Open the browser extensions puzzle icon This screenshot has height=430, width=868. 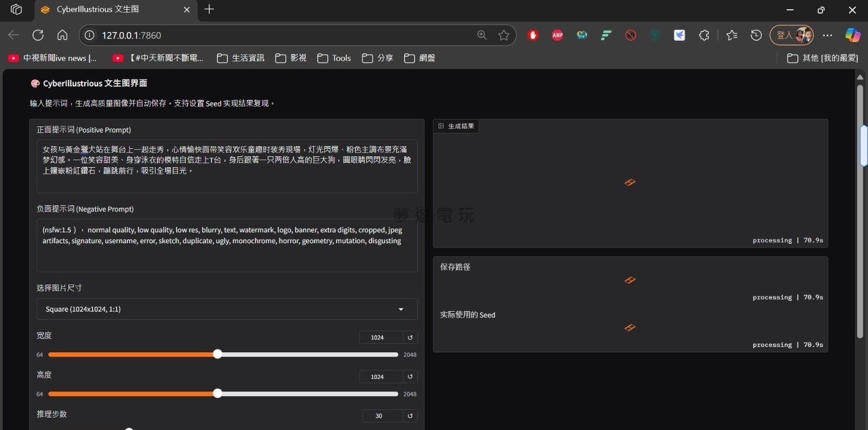704,35
